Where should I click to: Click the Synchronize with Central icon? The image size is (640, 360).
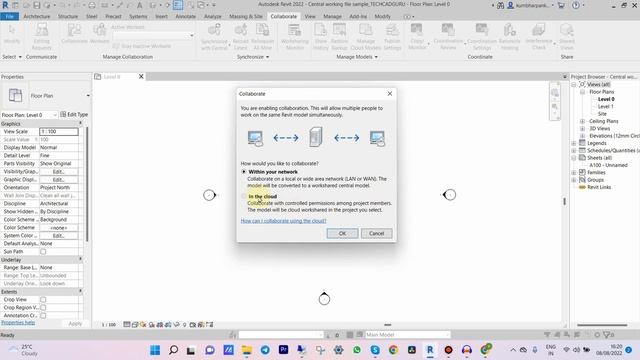(x=214, y=36)
